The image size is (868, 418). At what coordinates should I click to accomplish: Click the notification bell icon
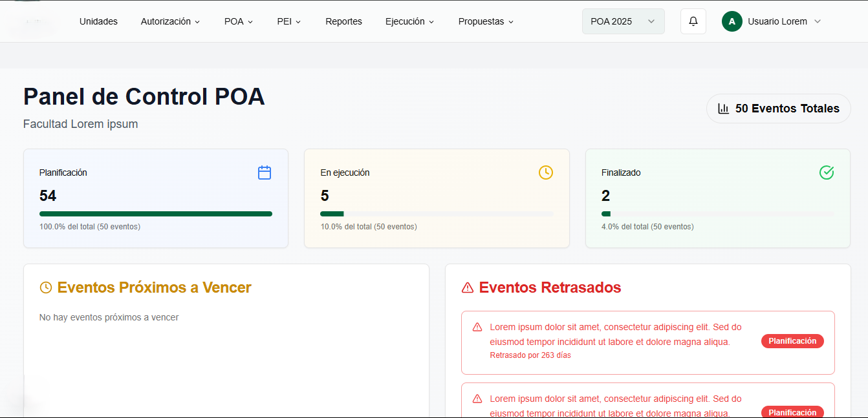point(693,21)
